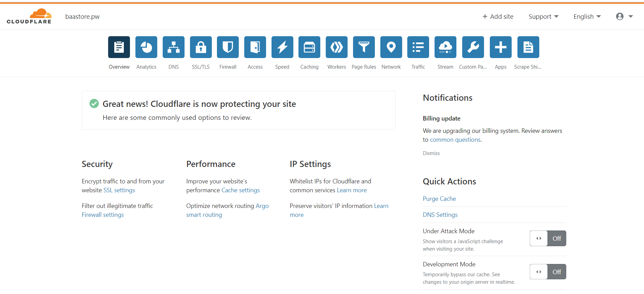
Task: Open the English language dropdown
Action: [x=587, y=16]
